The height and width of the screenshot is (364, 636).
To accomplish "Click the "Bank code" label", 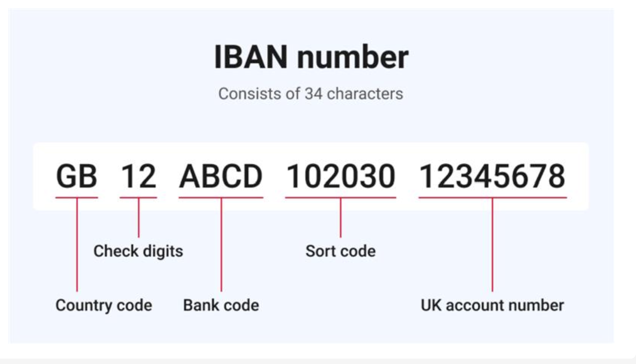I will [x=221, y=306].
